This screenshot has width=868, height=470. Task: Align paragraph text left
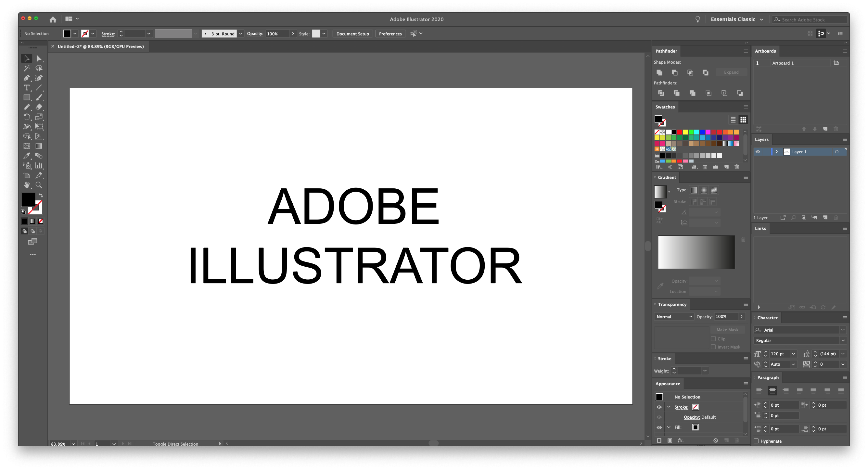(759, 391)
